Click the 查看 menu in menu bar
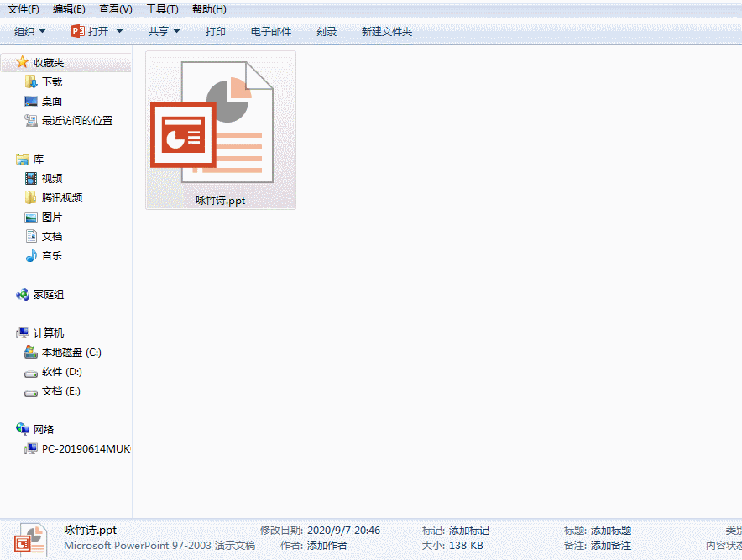This screenshot has width=742, height=560. (115, 9)
